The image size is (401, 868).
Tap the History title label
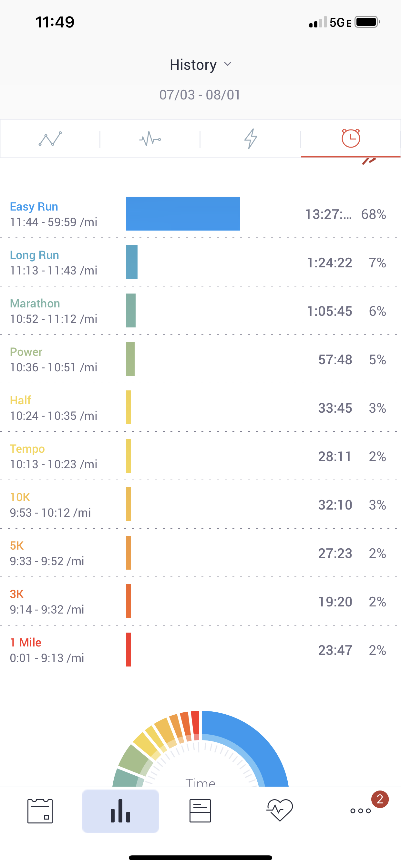193,65
